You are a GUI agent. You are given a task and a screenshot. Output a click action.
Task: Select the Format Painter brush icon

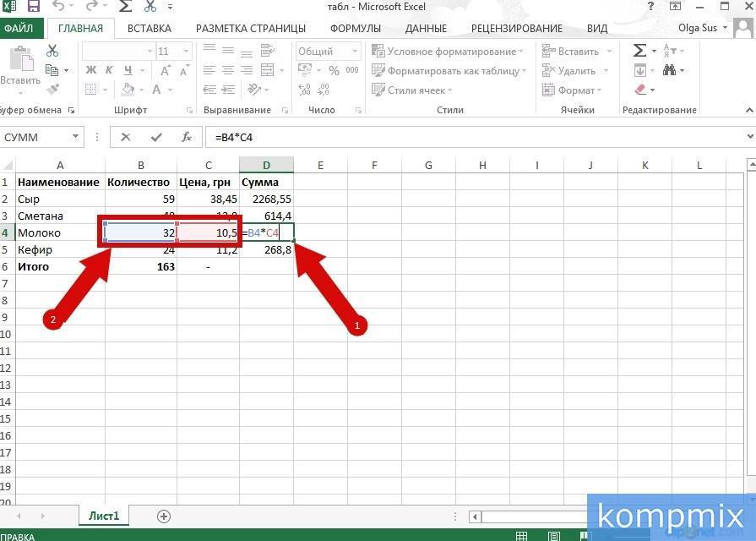point(52,88)
